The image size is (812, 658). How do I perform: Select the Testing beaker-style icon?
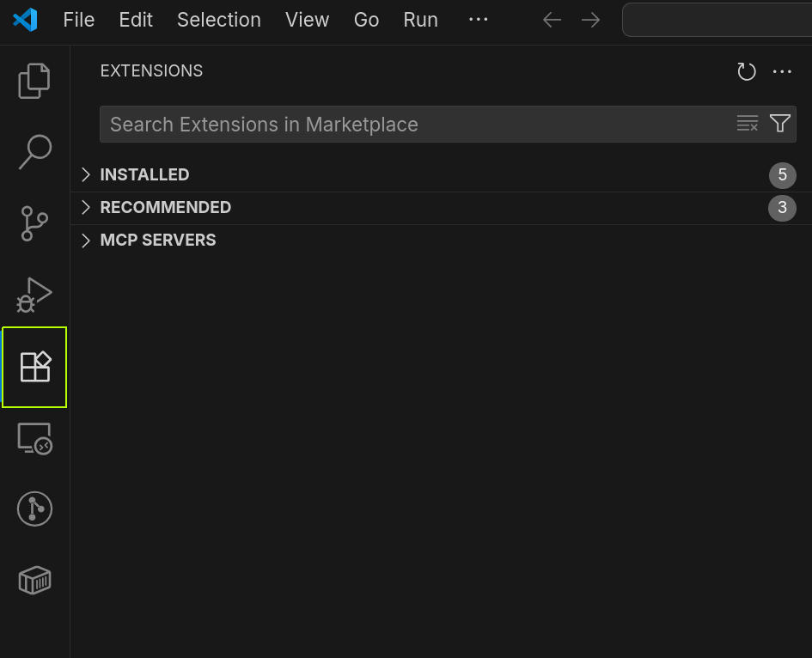tap(34, 509)
